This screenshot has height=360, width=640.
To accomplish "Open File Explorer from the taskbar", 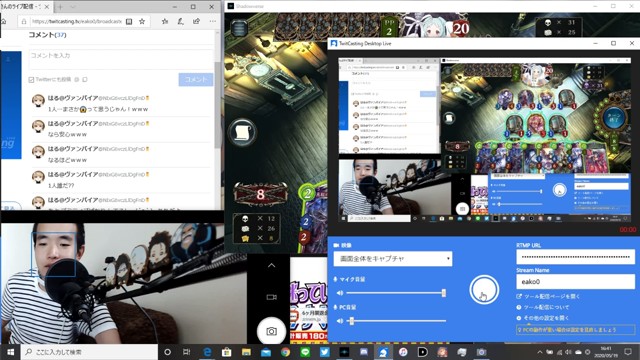I will pyautogui.click(x=246, y=352).
